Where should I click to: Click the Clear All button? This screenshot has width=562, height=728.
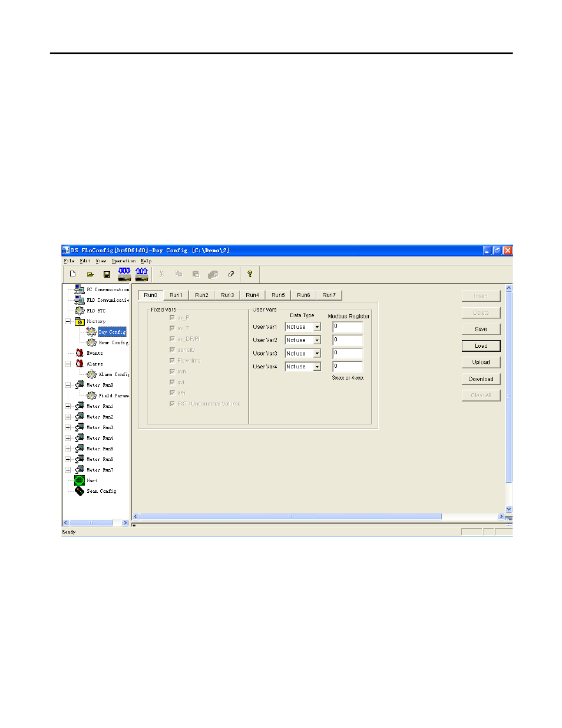(x=481, y=396)
